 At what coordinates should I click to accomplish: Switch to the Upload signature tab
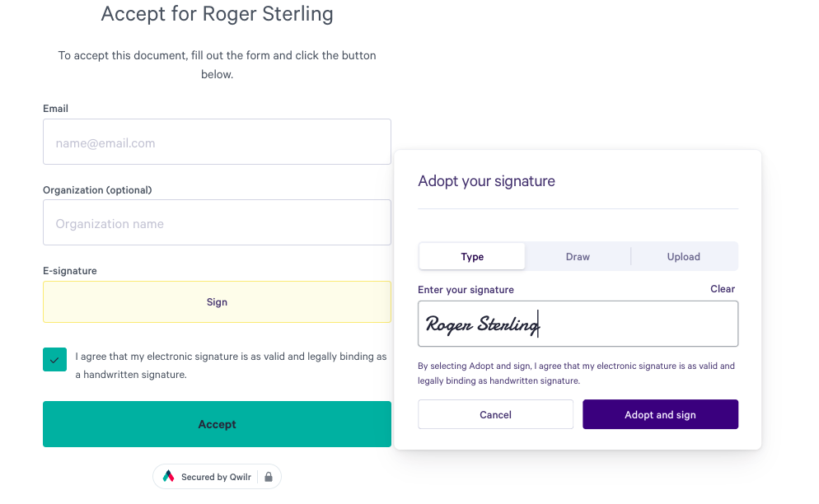click(x=683, y=256)
